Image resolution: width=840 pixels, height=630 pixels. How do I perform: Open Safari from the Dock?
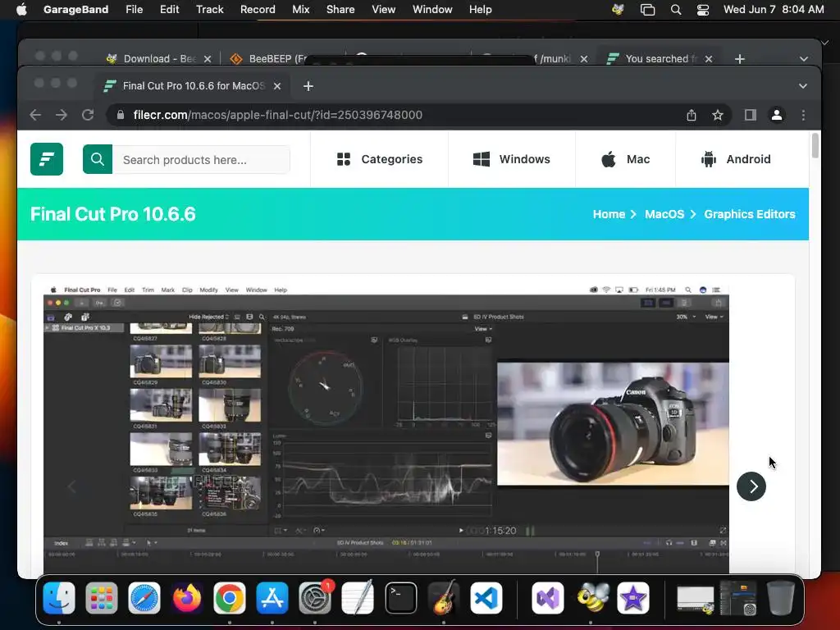[144, 598]
